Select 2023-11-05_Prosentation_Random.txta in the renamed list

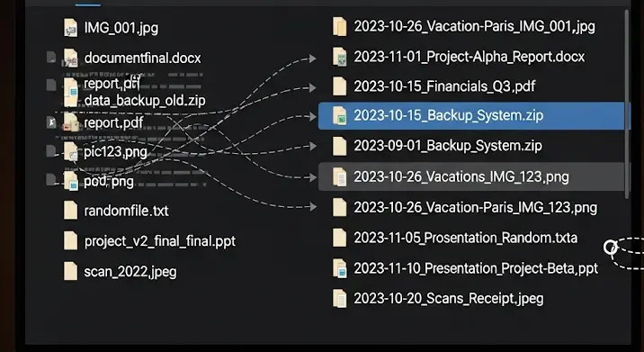tap(465, 238)
